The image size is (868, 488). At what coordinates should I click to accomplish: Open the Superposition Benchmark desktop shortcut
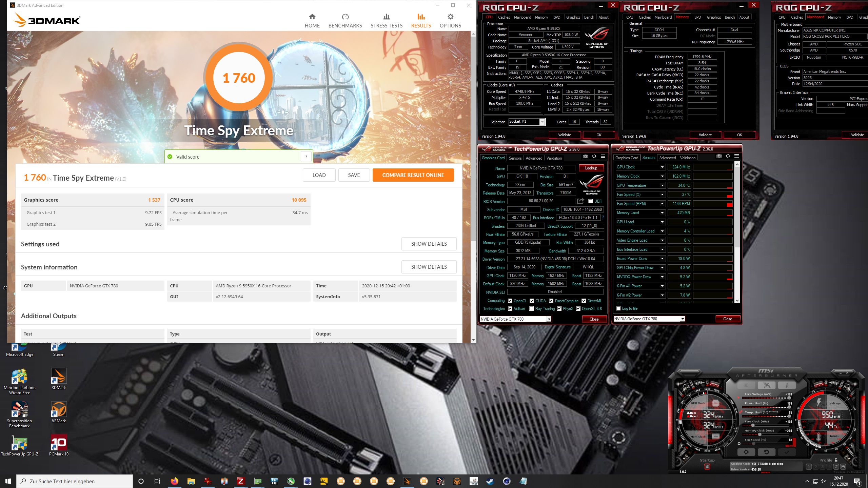19,414
